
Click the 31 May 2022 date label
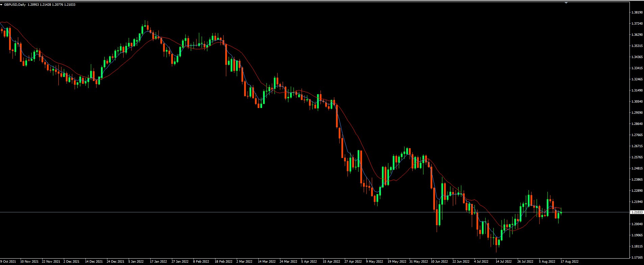click(418, 262)
